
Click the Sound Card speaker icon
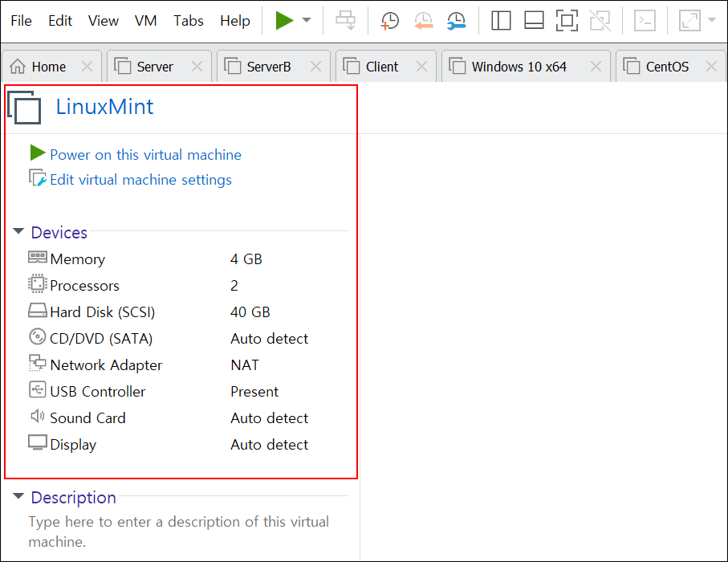tap(38, 416)
